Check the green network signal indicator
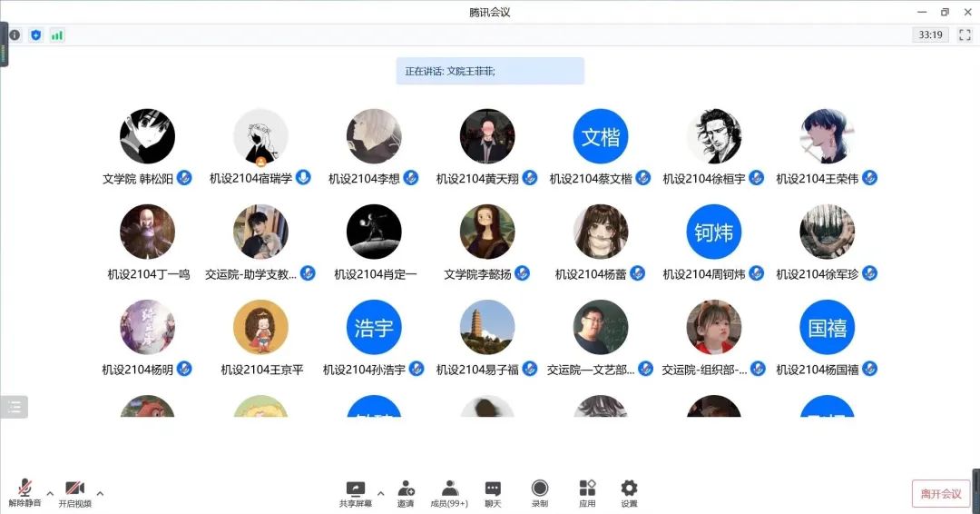 point(57,35)
